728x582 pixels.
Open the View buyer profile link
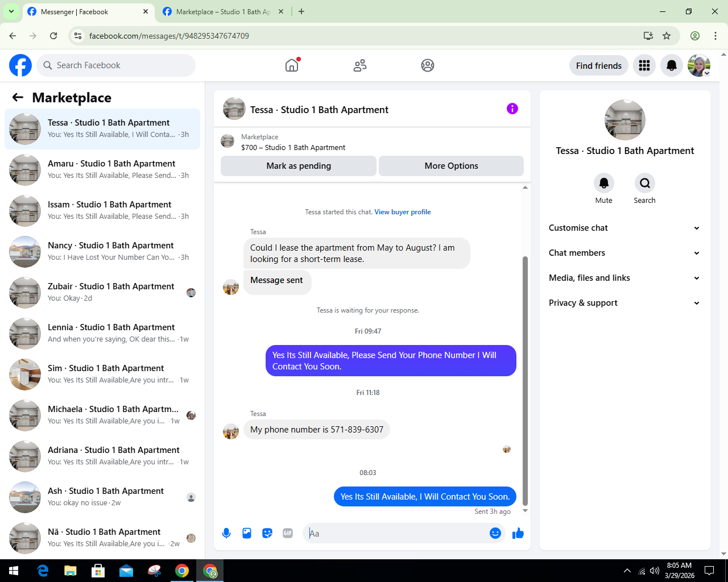pyautogui.click(x=403, y=212)
